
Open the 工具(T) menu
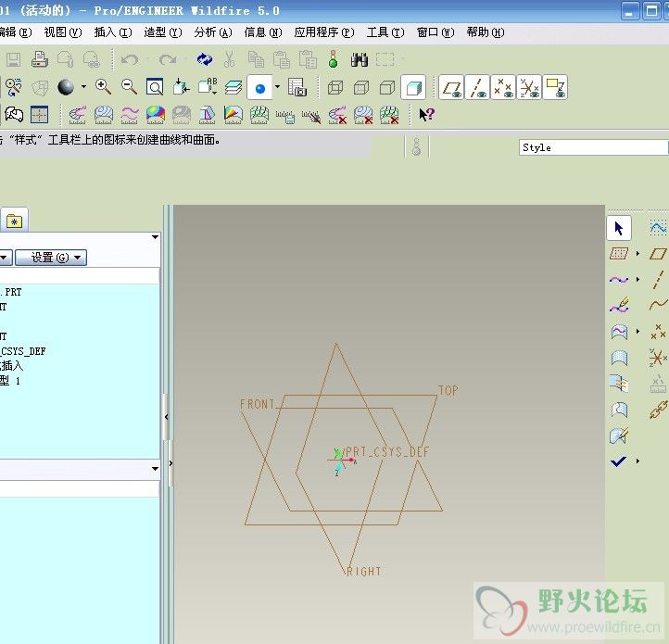385,32
